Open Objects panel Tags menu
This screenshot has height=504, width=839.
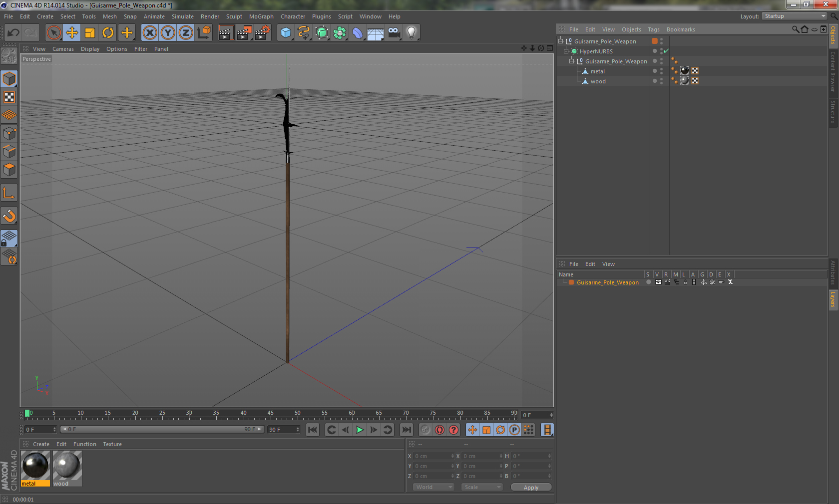point(654,29)
